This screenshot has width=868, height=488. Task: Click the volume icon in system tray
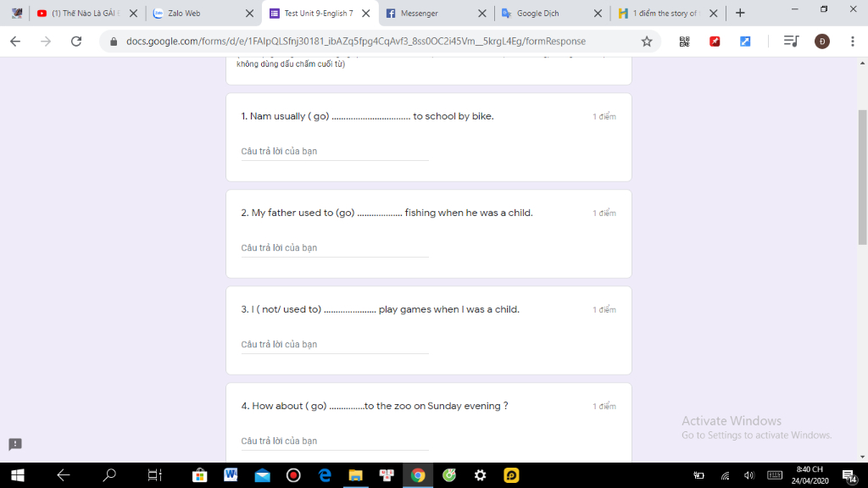click(749, 475)
